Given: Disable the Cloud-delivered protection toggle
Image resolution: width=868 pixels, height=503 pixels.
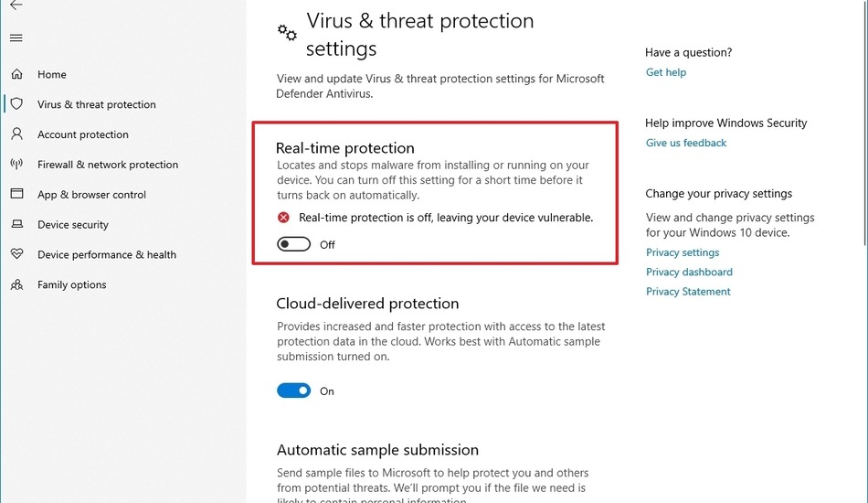Looking at the screenshot, I should coord(294,391).
